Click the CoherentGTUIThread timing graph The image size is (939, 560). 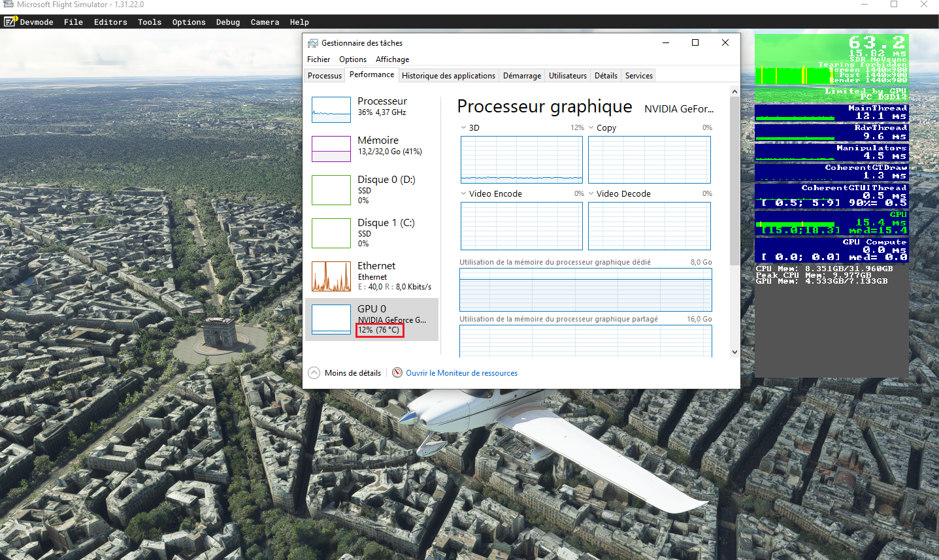(832, 195)
